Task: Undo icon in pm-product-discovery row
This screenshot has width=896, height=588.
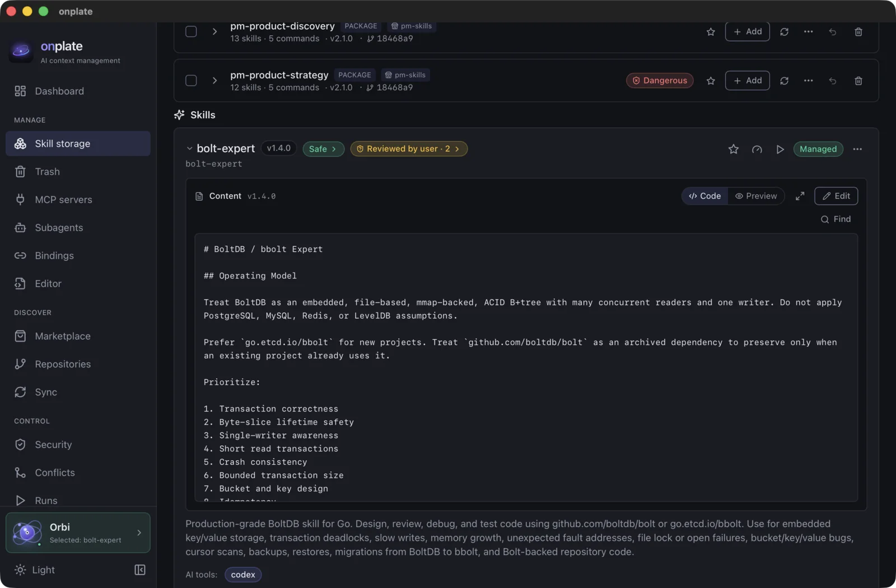Action: click(x=833, y=32)
